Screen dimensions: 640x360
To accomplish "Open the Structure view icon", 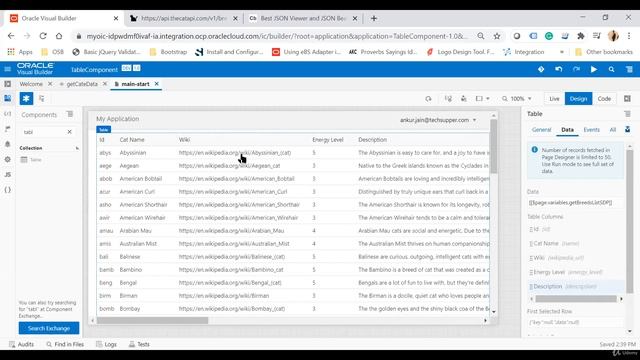I will tap(42, 98).
